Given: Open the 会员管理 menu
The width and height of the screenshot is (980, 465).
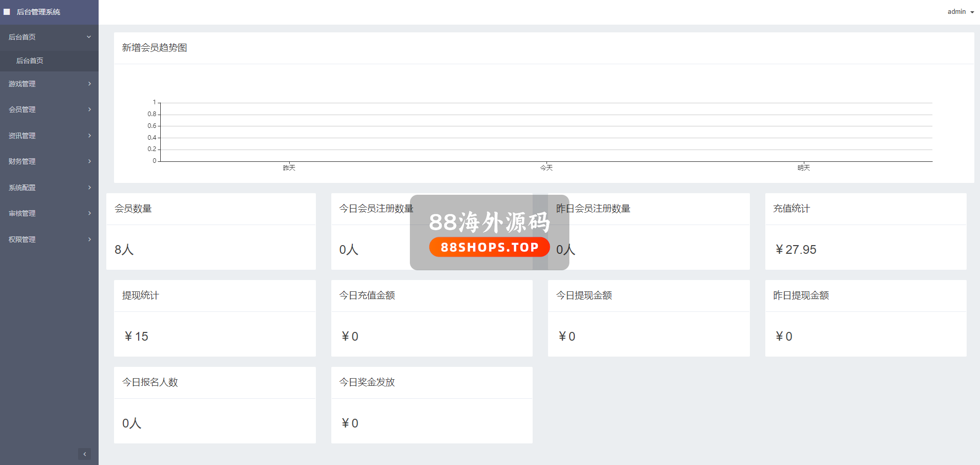Looking at the screenshot, I should pos(22,109).
